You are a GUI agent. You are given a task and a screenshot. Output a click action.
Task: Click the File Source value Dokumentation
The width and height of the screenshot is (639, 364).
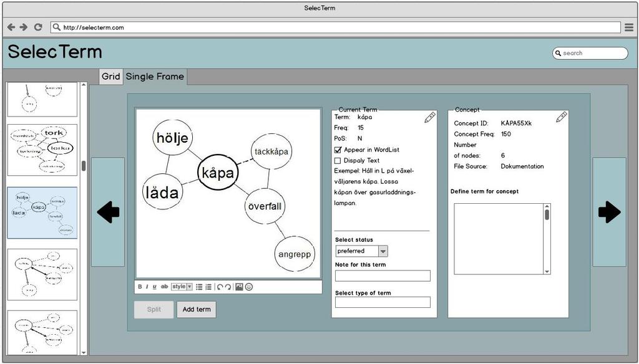click(522, 166)
